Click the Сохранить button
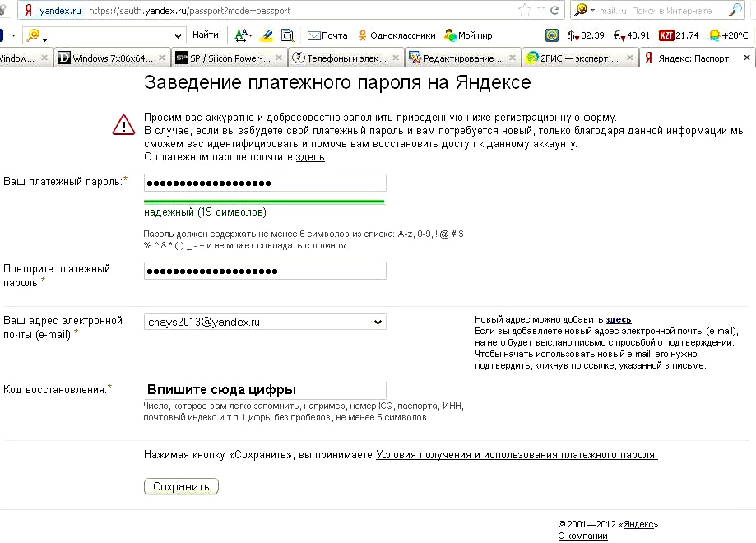The height and width of the screenshot is (543, 756). 181,486
